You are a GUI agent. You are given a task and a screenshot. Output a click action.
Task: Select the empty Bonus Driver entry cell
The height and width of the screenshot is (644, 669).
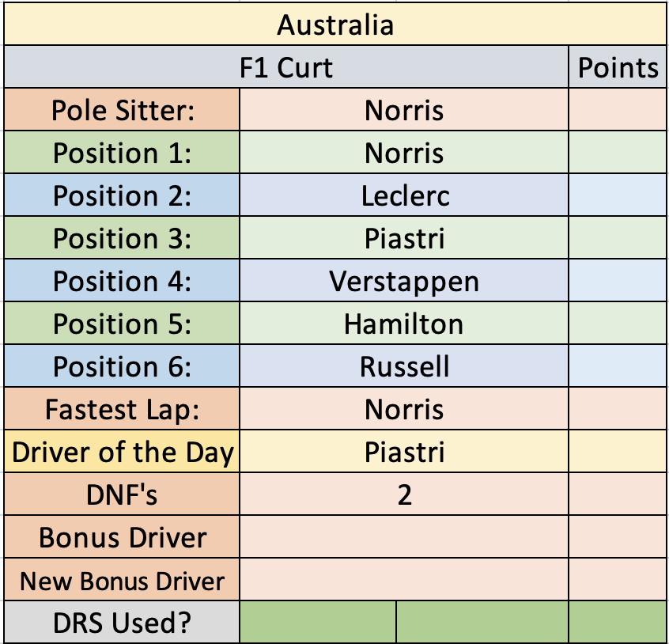(404, 536)
